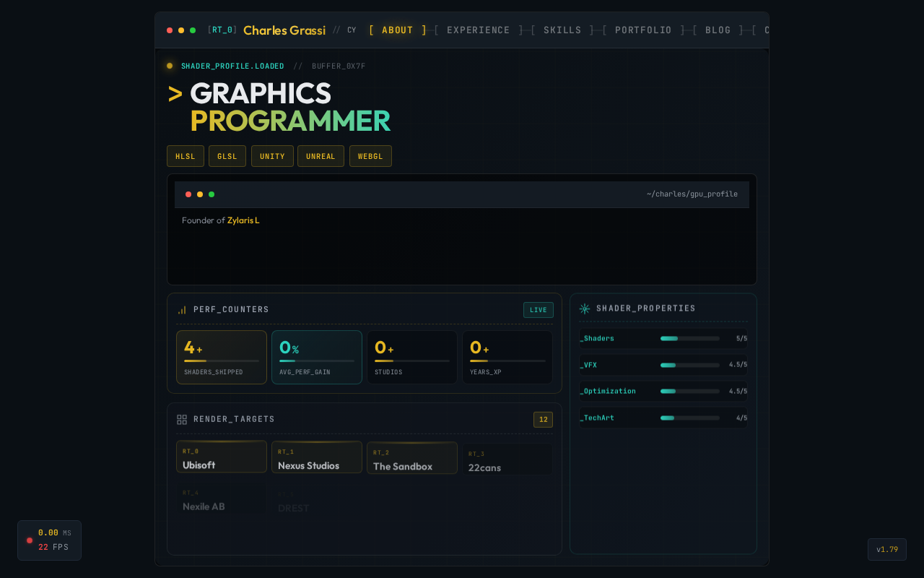Click the grid icon beside RENDER_TARGETS

182,420
